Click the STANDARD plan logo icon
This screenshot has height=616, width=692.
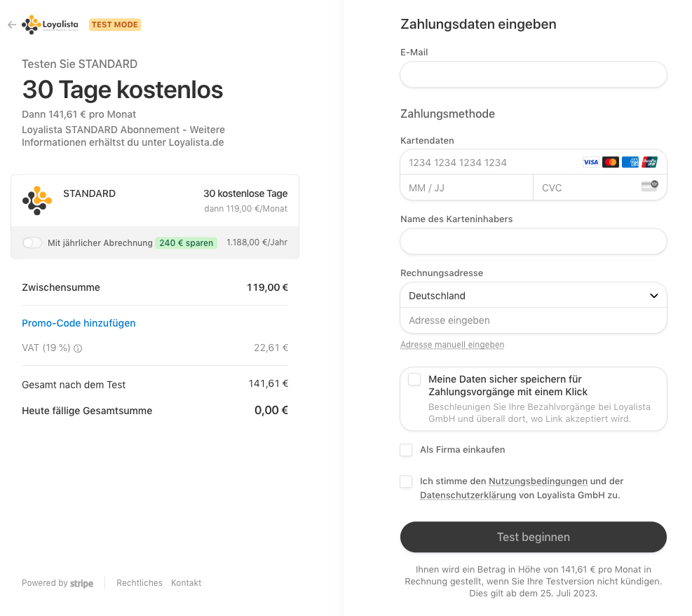point(37,200)
